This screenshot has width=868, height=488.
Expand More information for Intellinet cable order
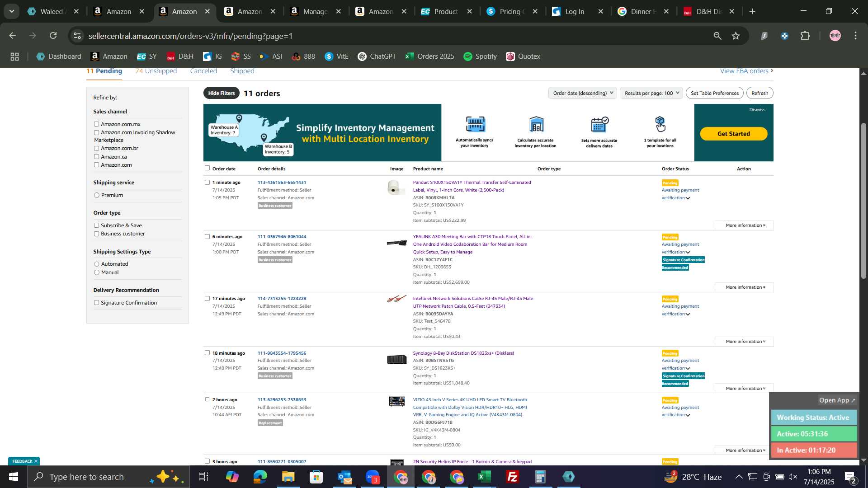(744, 342)
